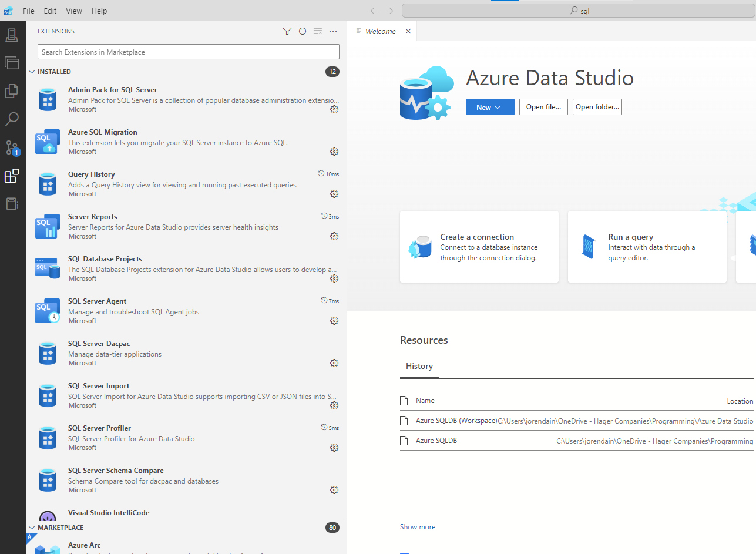
Task: Open manage gear for SQL Server Import
Action: [334, 405]
